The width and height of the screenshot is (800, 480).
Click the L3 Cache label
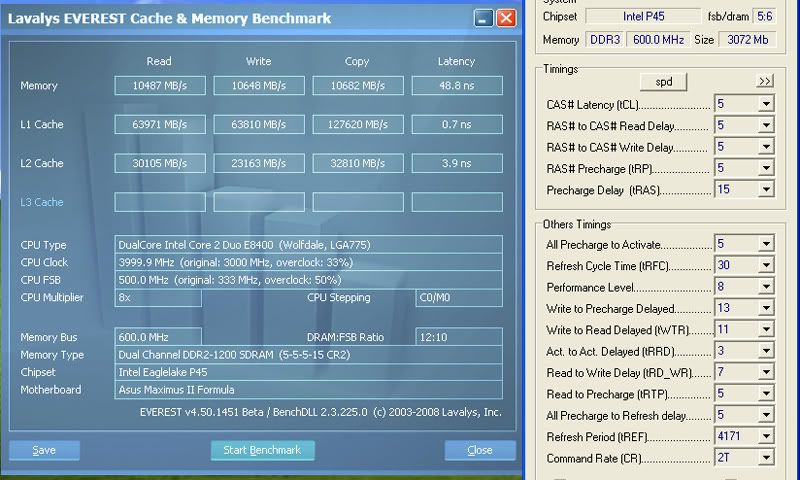(x=42, y=202)
